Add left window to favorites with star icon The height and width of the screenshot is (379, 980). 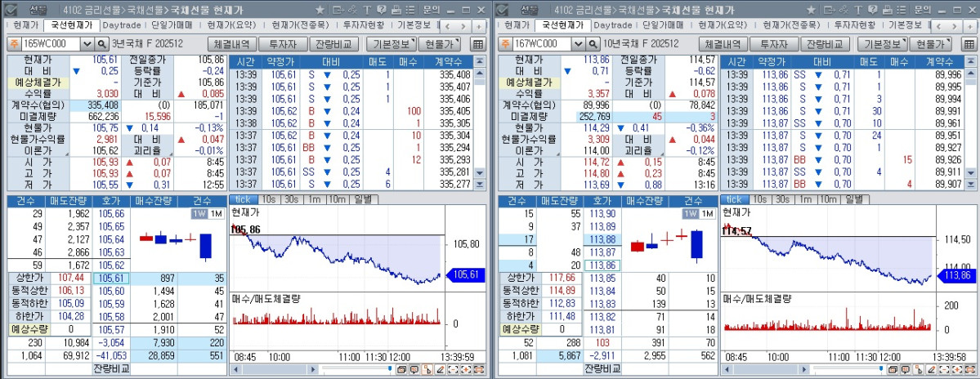(320, 10)
